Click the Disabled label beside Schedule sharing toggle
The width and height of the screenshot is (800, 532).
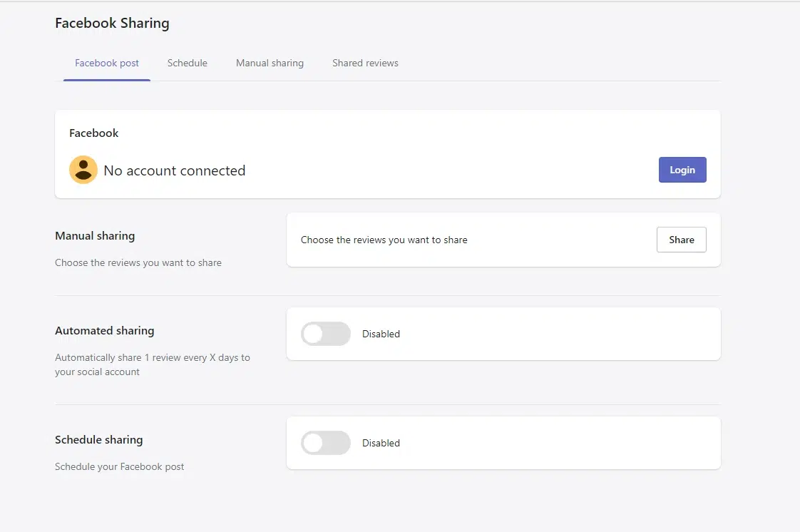[x=381, y=443]
